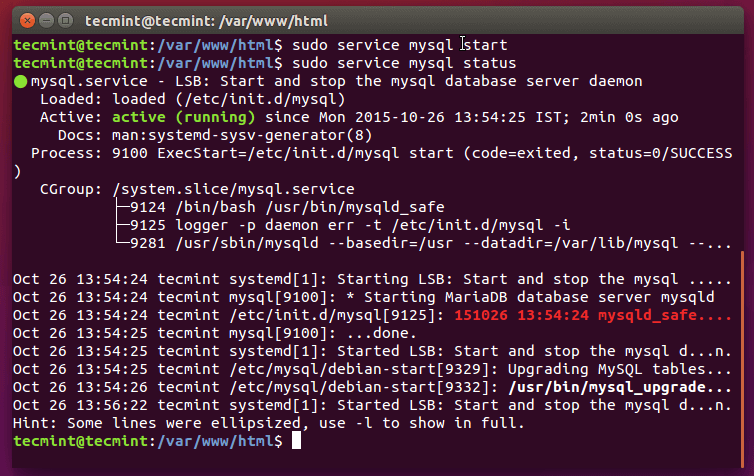Image resolution: width=754 pixels, height=476 pixels.
Task: Click the 'Hint: Some lines were ellipsized' line
Action: pos(269,423)
